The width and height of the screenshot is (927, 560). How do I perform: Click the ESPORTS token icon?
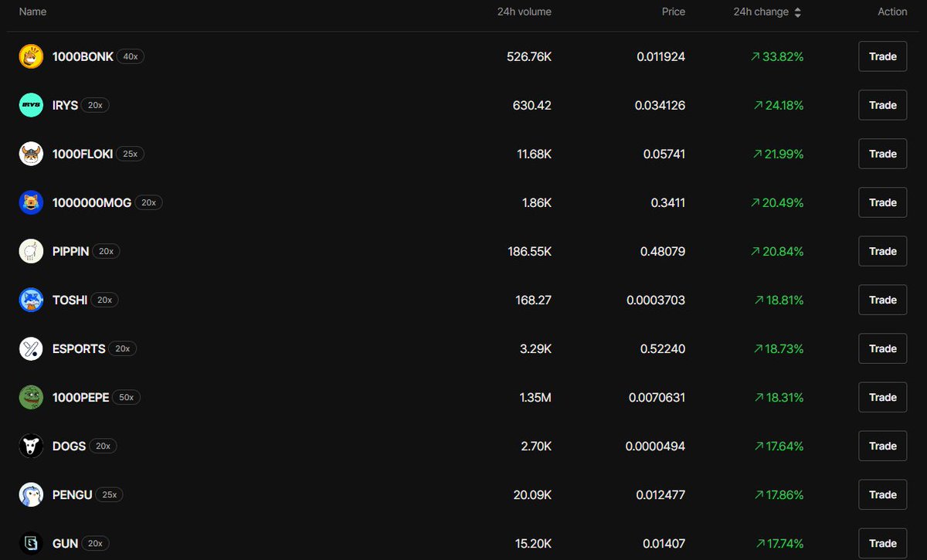tap(31, 348)
